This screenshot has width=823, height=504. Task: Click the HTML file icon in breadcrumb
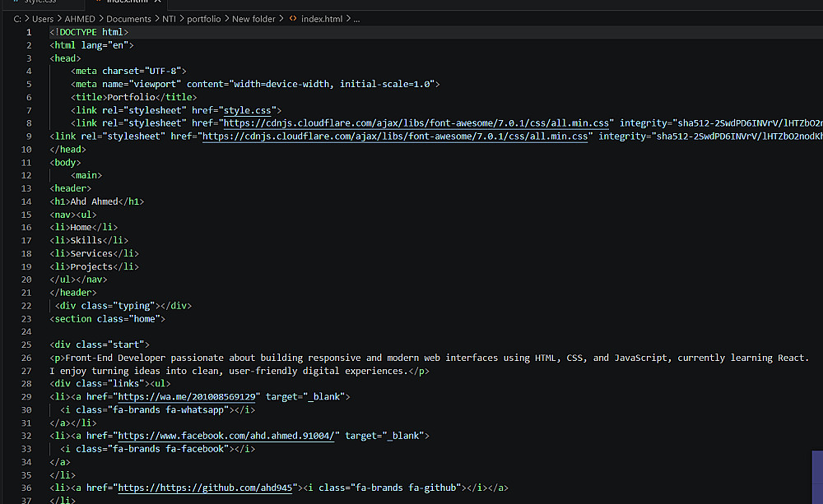293,18
